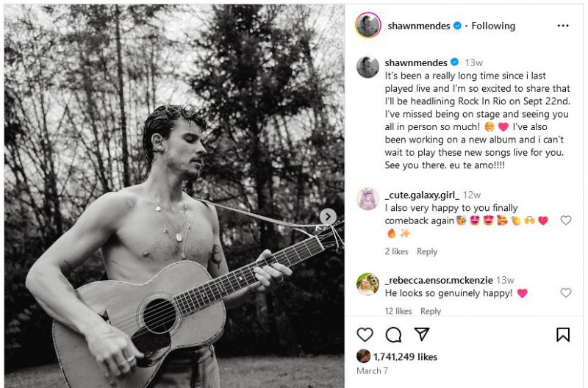Open the three-dot more options menu

[563, 26]
